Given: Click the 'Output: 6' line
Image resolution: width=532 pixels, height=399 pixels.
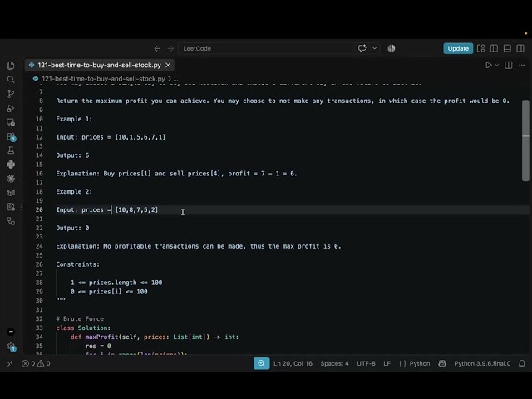Looking at the screenshot, I should click(x=72, y=155).
